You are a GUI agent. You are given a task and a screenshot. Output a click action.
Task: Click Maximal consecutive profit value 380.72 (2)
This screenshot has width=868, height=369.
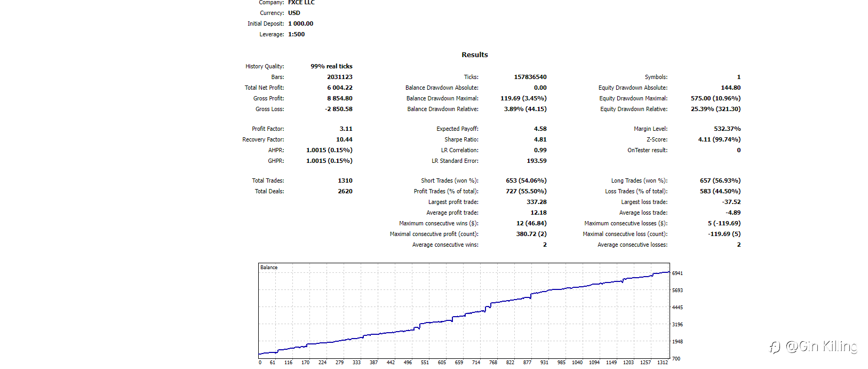[531, 234]
